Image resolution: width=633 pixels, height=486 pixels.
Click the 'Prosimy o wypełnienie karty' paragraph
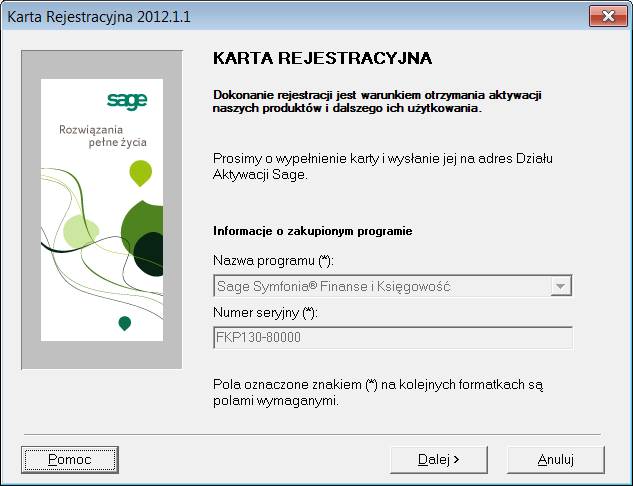[x=383, y=166]
